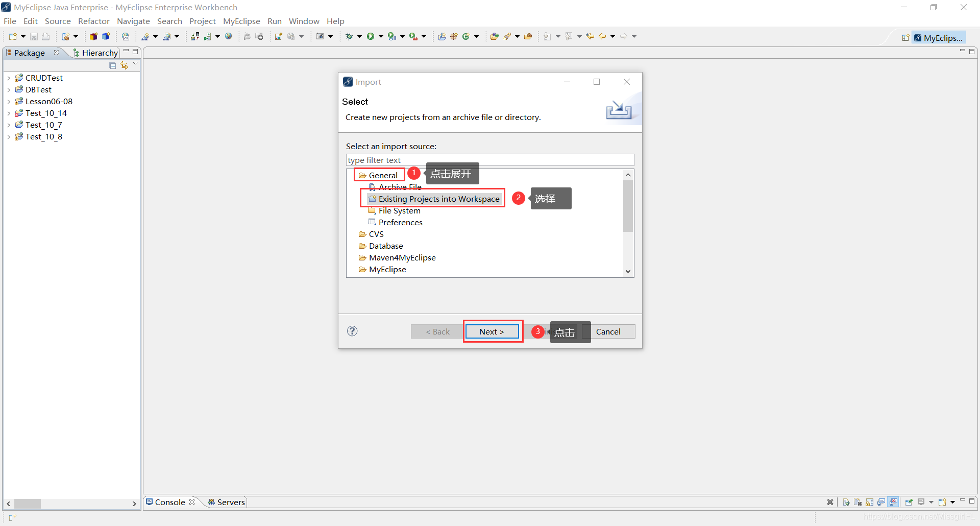Click the Back navigation arrow icon
The height and width of the screenshot is (526, 980).
click(x=602, y=36)
